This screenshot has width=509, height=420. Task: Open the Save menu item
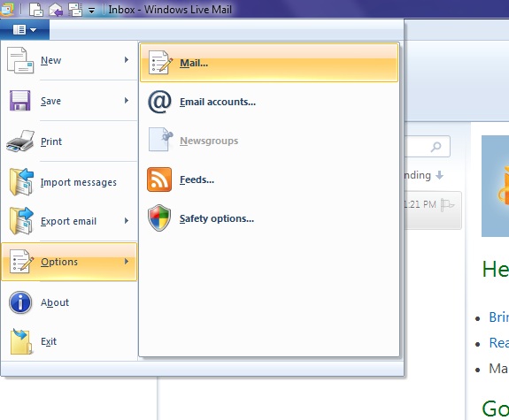(69, 101)
